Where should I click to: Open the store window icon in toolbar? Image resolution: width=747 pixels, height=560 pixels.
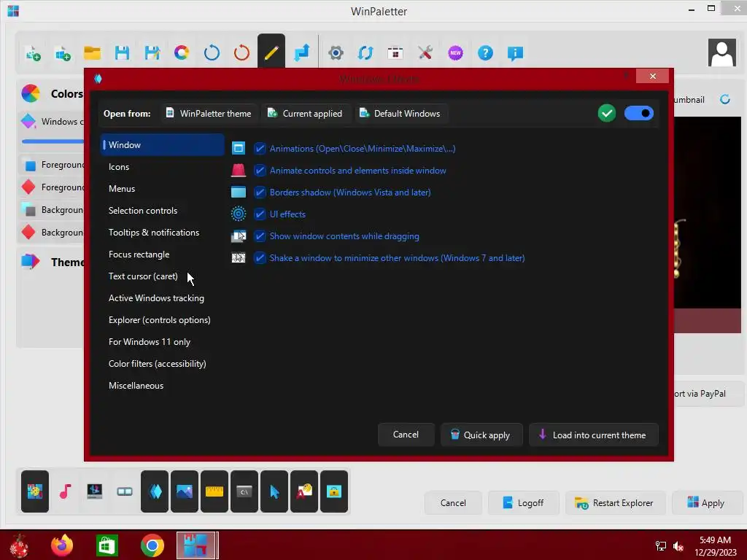tap(395, 52)
